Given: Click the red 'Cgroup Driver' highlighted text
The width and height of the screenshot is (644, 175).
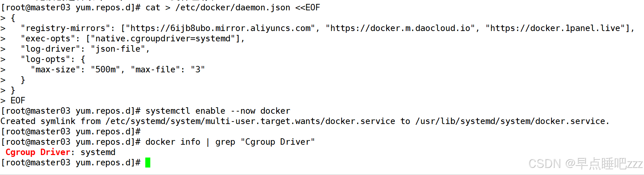Looking at the screenshot, I should [x=37, y=152].
